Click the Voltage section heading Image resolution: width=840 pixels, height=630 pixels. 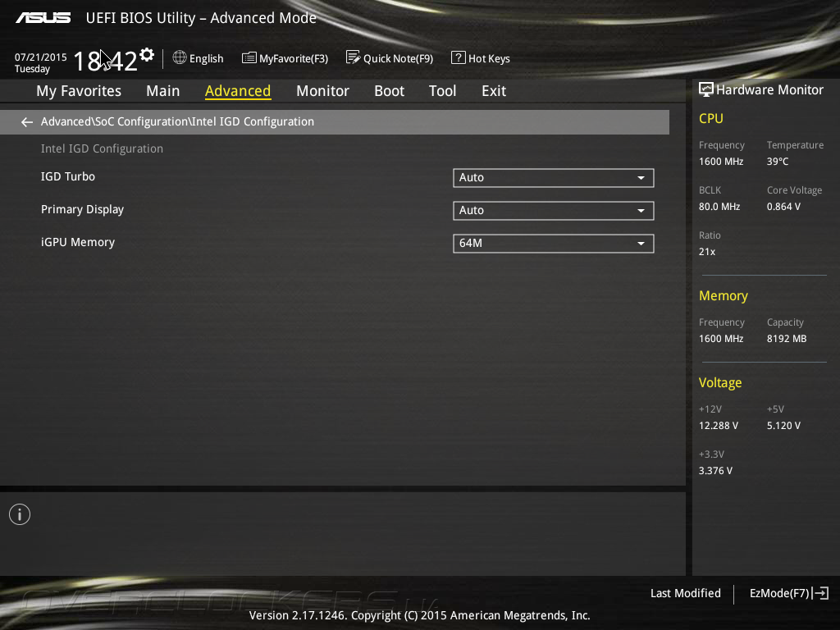[720, 382]
